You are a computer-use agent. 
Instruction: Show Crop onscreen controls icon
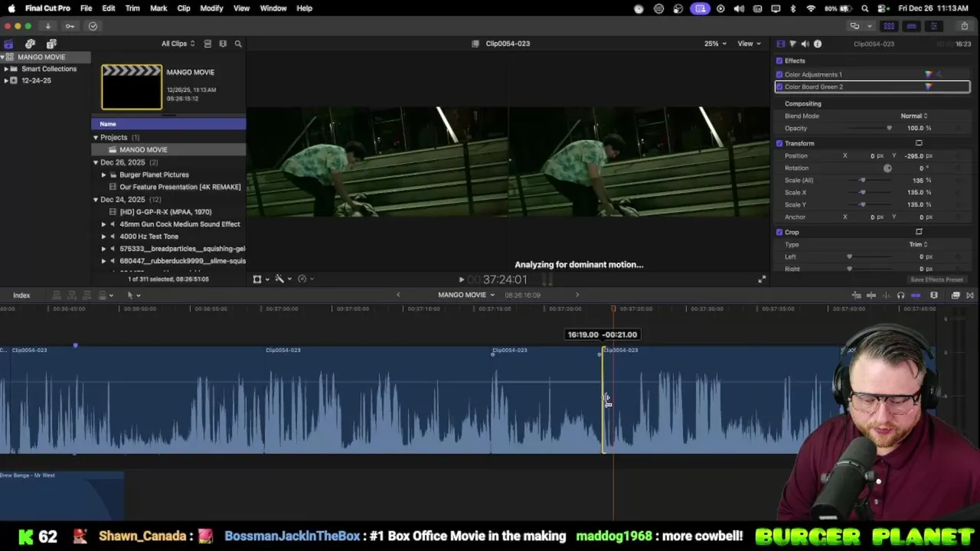pos(919,232)
